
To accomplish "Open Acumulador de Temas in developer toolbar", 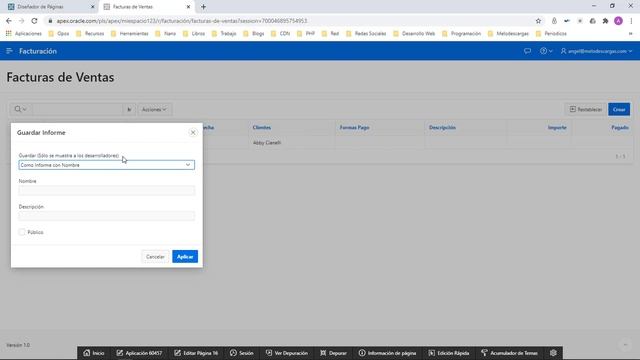I will point(509,353).
